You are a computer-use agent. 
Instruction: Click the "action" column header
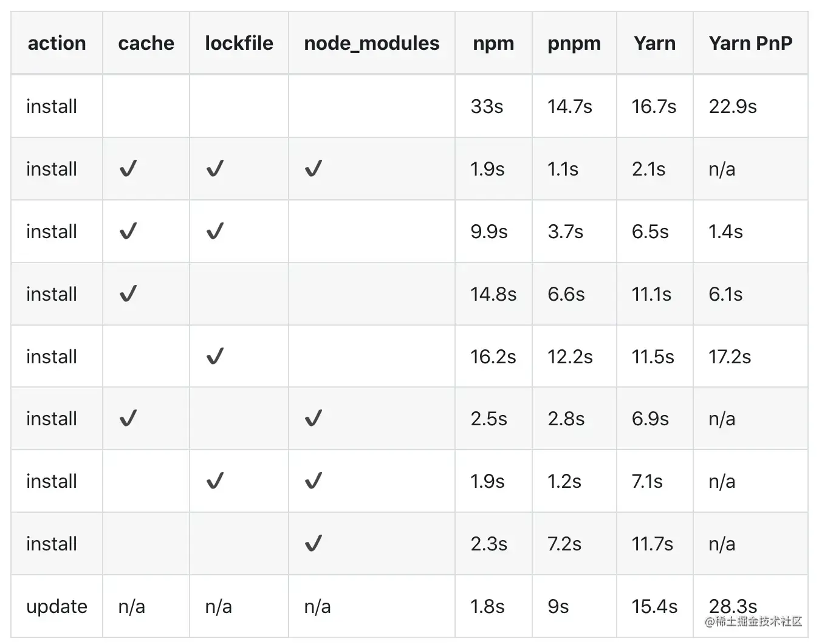click(57, 43)
